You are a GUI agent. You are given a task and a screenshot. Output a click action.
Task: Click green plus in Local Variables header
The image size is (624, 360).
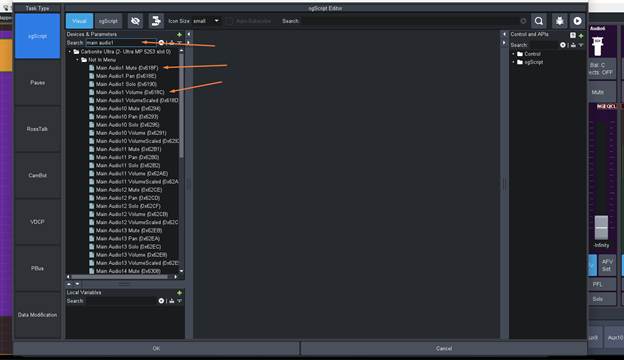[179, 292]
